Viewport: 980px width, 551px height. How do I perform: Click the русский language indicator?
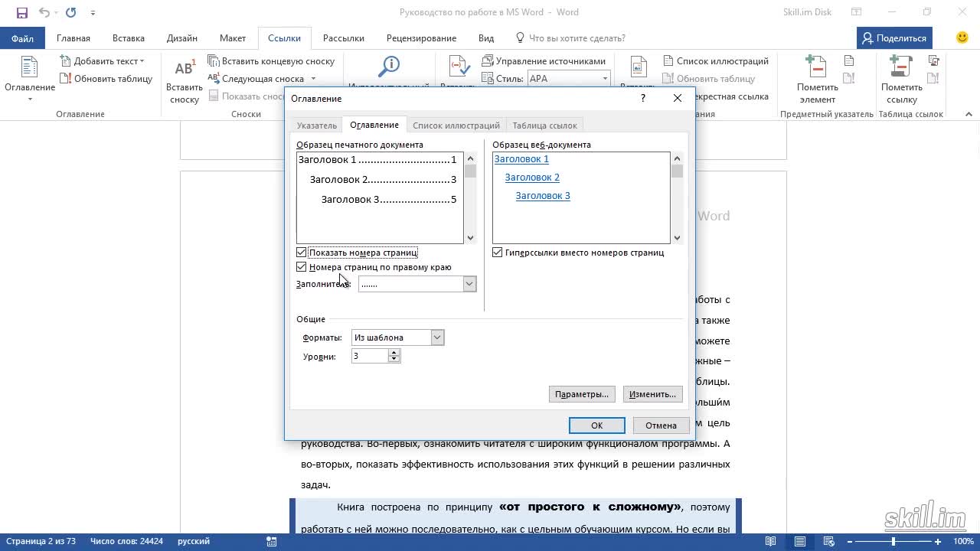[x=194, y=542]
